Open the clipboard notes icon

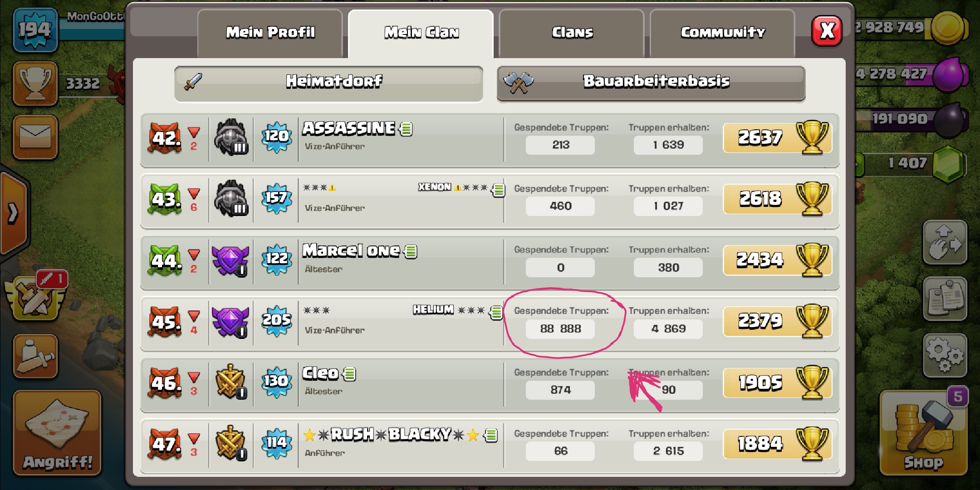[x=945, y=299]
